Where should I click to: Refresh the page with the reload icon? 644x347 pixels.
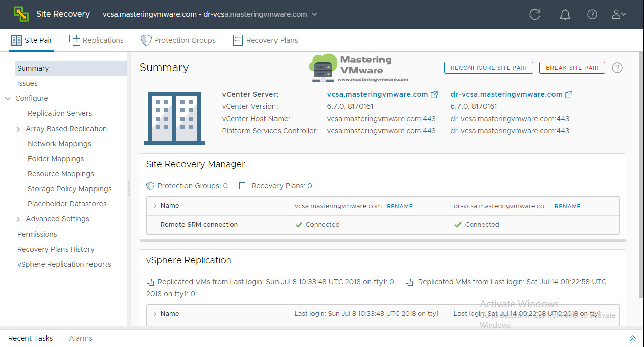535,14
